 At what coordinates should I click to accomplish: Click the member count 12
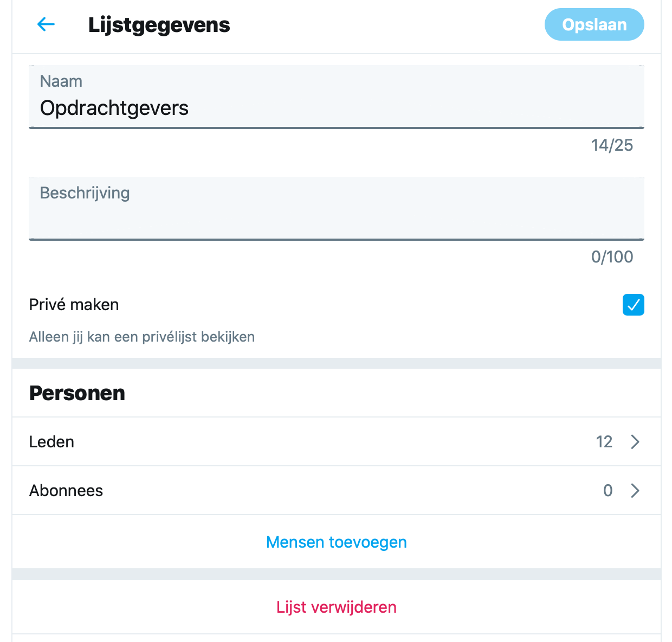pyautogui.click(x=604, y=442)
